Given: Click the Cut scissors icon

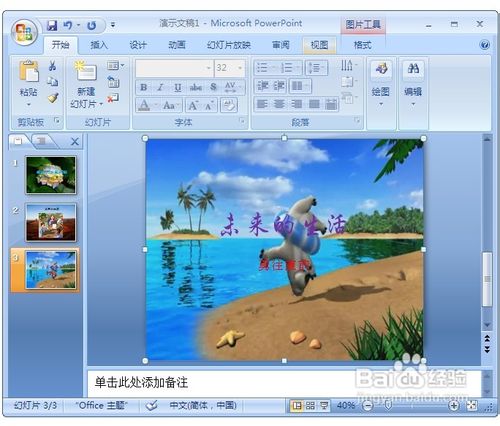Looking at the screenshot, I should click(52, 66).
